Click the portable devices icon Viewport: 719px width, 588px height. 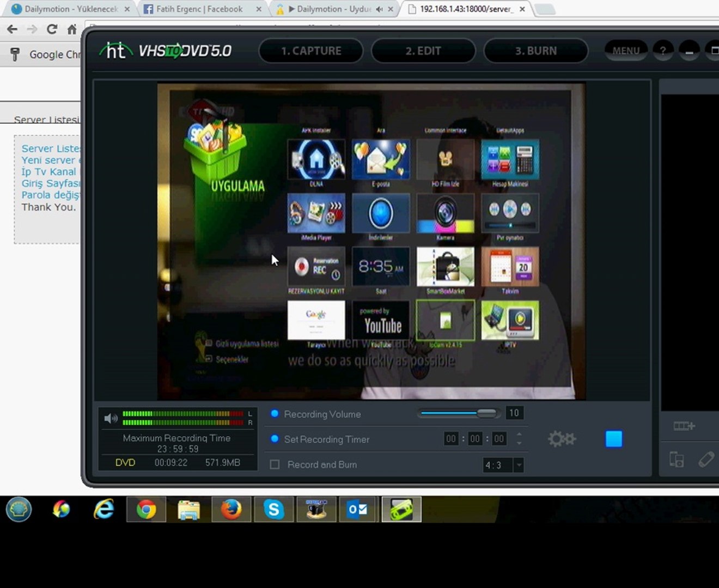click(677, 460)
